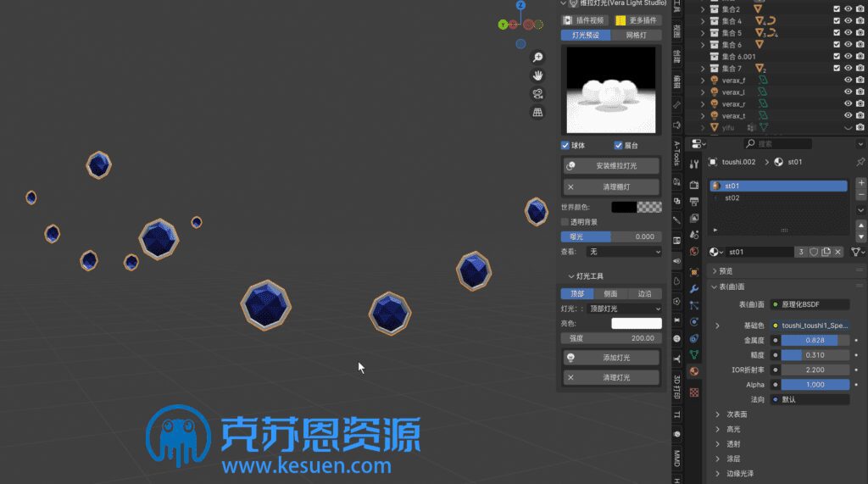Uncheck the 球体 checkbox
The width and height of the screenshot is (868, 484).
(565, 145)
